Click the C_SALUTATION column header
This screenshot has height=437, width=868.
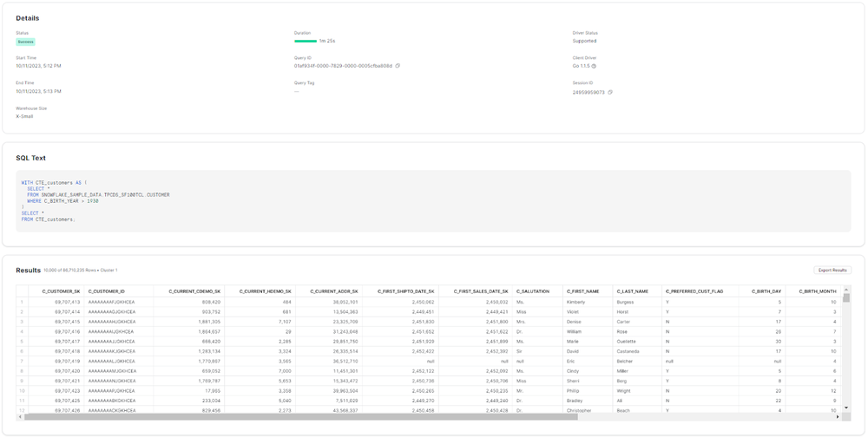click(x=533, y=291)
